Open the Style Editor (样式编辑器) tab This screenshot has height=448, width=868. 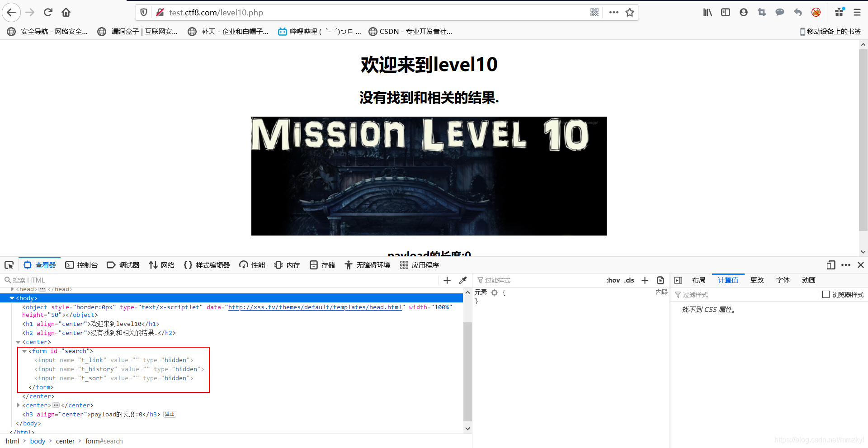pyautogui.click(x=207, y=265)
